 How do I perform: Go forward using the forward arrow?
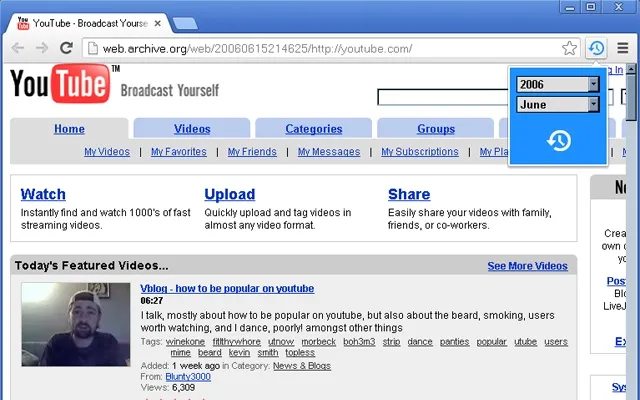pyautogui.click(x=42, y=48)
